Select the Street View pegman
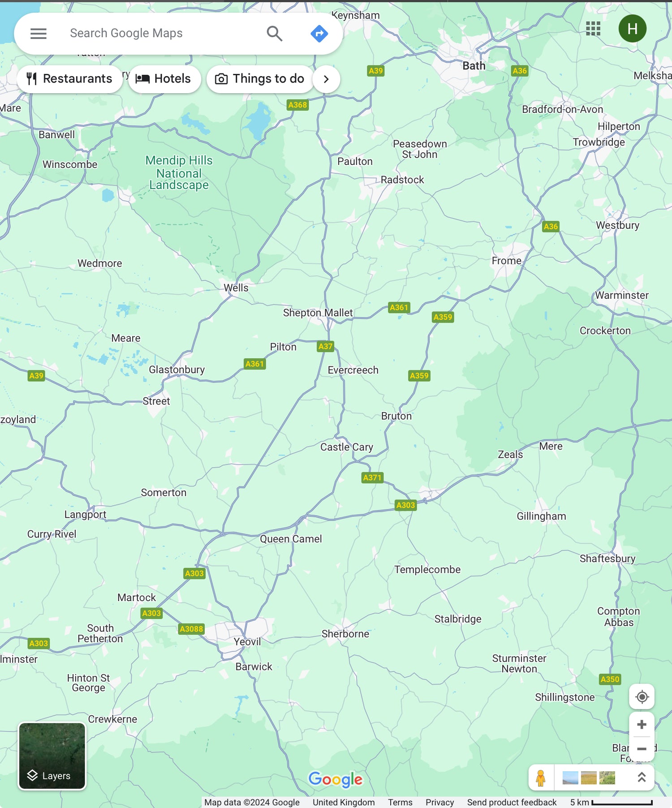672x808 pixels. (541, 778)
